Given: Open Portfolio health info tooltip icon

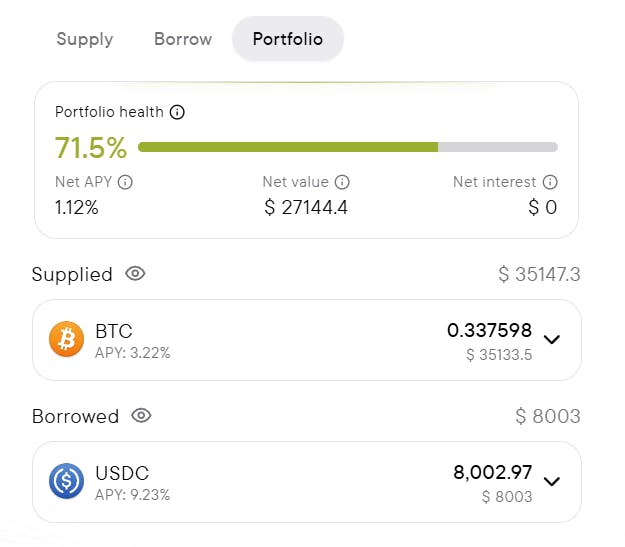Looking at the screenshot, I should [177, 112].
